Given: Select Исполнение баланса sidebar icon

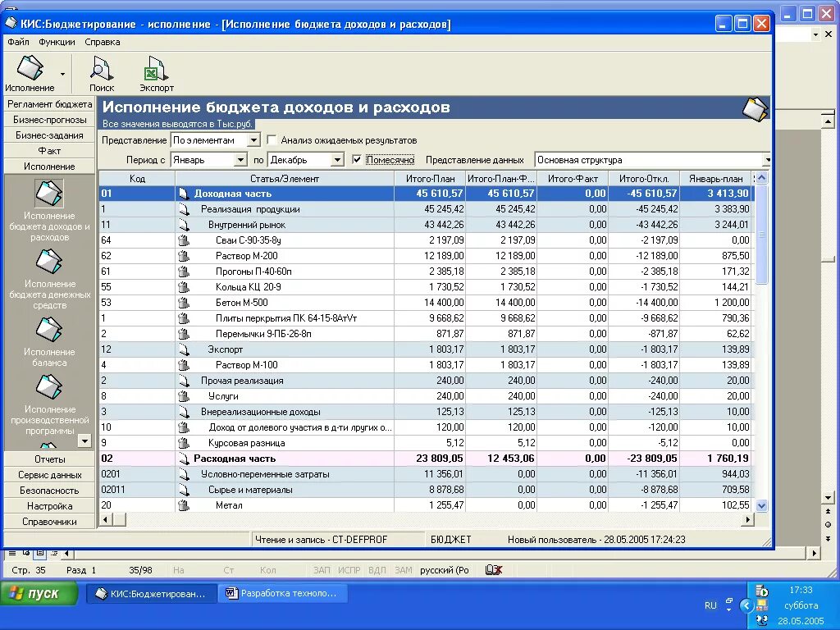Looking at the screenshot, I should 49,330.
